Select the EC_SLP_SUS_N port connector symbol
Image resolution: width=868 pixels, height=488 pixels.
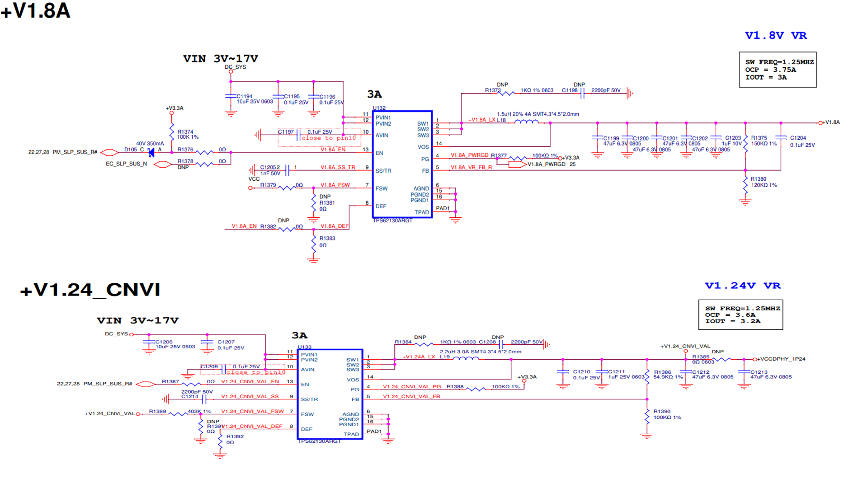coord(163,164)
